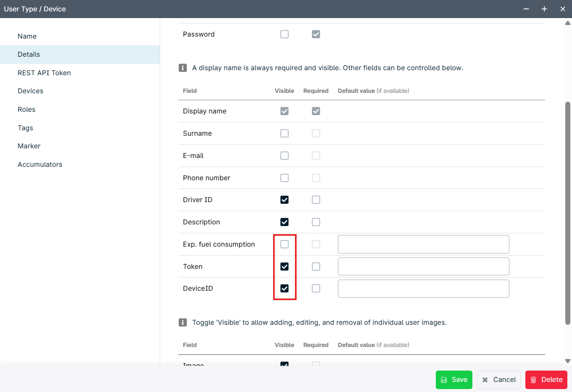Click the Cancel button
Viewport: 572px width, 392px height.
tap(499, 379)
